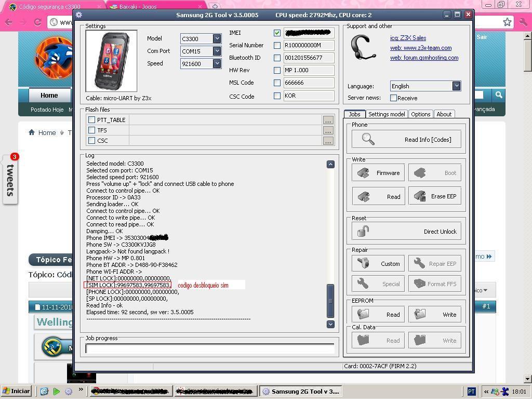This screenshot has width=532, height=404.
Task: Check the TFS flash file box
Action: [x=91, y=130]
